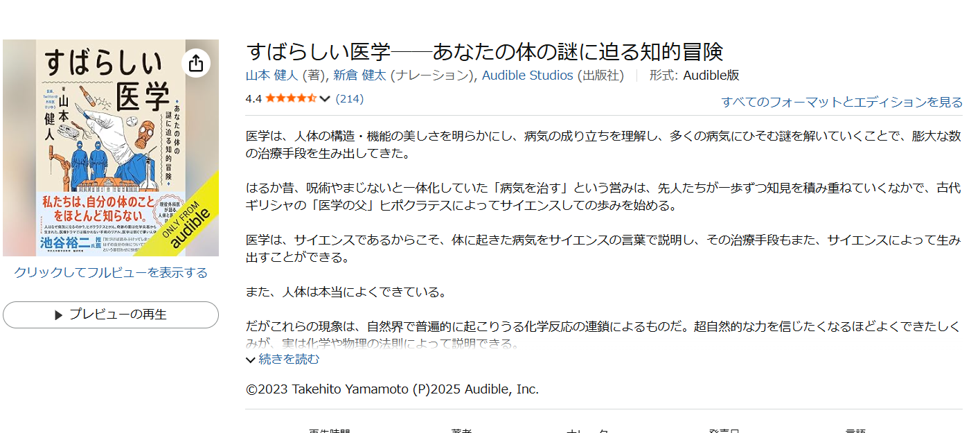Click the first description paragraph
This screenshot has width=980, height=433.
[603, 145]
